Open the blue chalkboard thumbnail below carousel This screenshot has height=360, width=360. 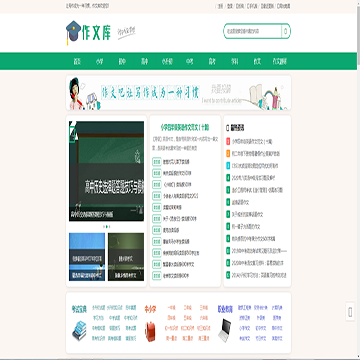pos(87,257)
